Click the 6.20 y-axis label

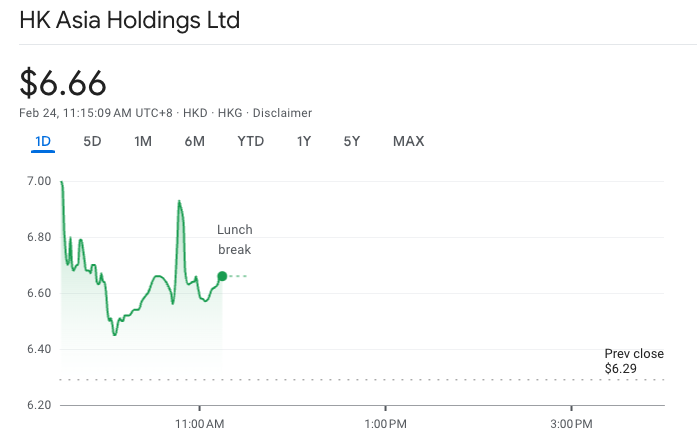(x=39, y=405)
